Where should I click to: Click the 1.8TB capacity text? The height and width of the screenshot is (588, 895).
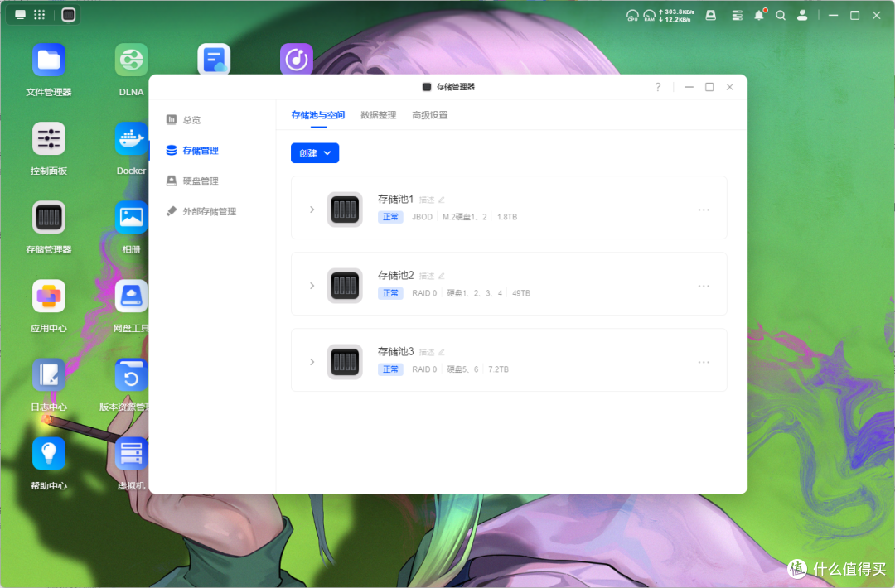click(x=507, y=217)
